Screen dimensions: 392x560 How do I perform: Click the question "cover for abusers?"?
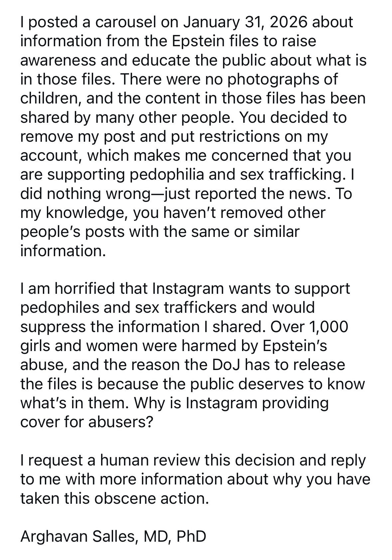click(87, 422)
